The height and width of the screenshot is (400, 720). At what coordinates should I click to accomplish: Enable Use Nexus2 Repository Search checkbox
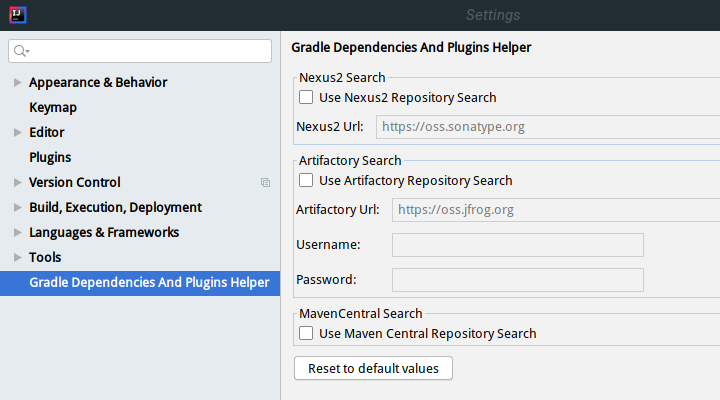coord(306,97)
